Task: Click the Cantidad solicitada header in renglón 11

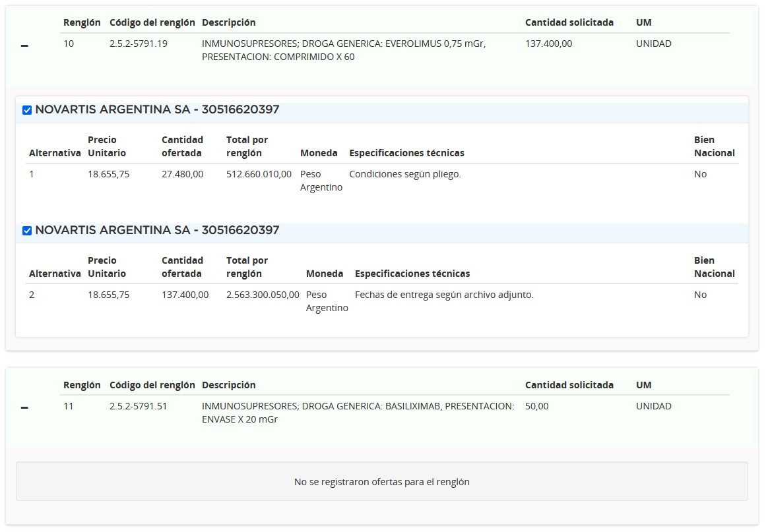Action: pos(569,385)
